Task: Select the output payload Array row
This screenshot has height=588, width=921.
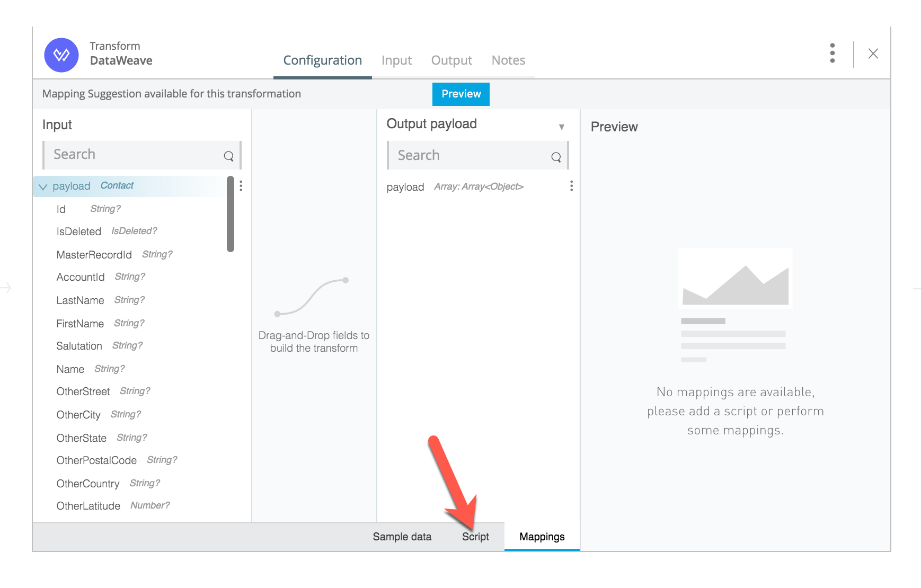Action: (455, 187)
